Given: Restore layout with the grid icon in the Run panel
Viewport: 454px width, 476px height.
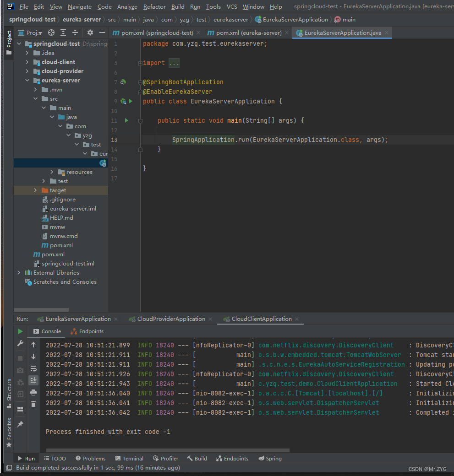Looking at the screenshot, I should coord(20,409).
